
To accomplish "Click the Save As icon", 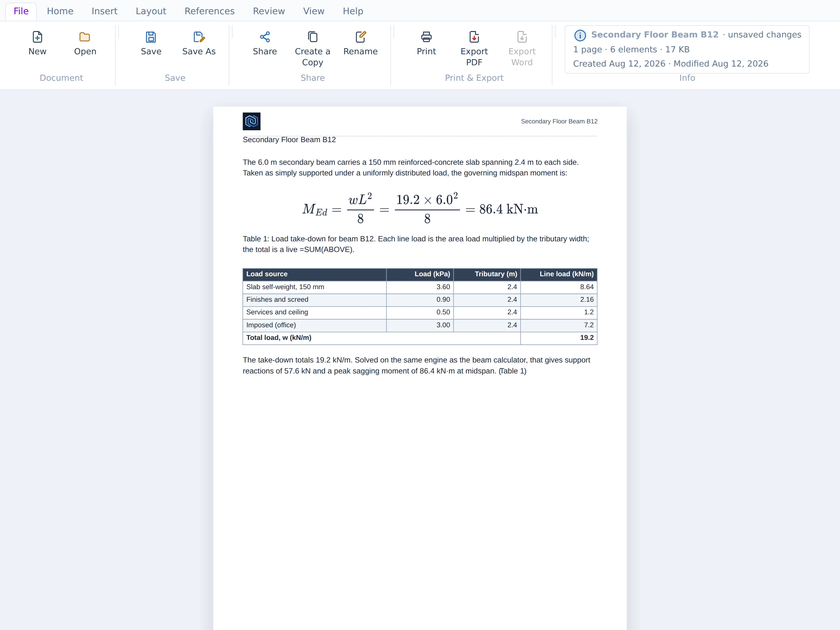I will pos(199,37).
